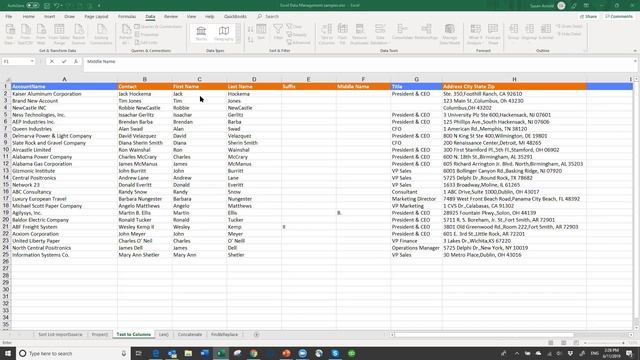Screen dimensions: 640x360
Task: Launch Text to Columns
Action: 326,34
